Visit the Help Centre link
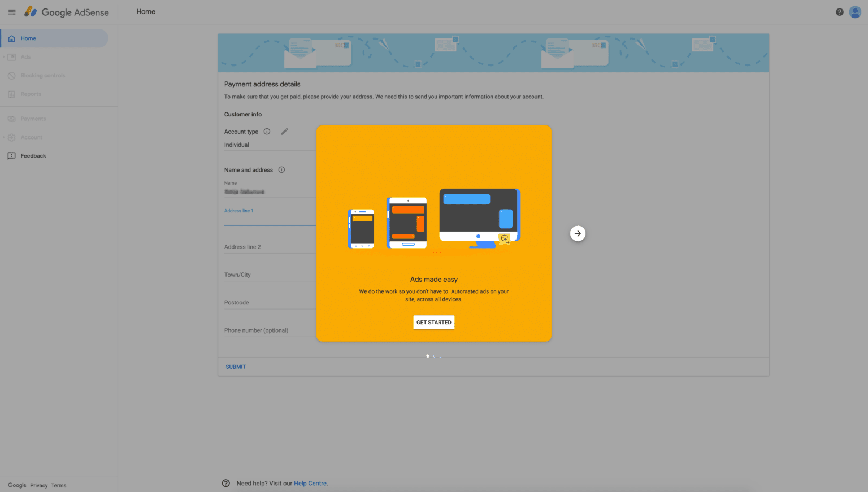This screenshot has width=868, height=492. pos(310,483)
